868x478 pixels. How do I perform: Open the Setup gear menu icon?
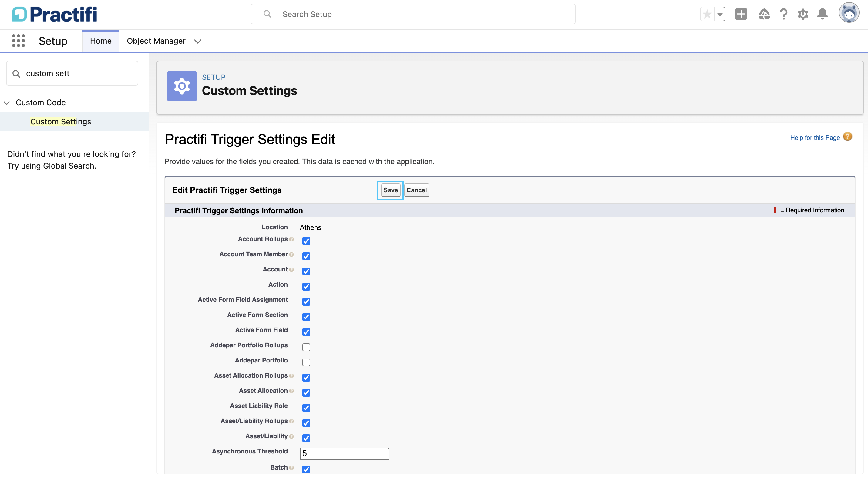point(803,14)
